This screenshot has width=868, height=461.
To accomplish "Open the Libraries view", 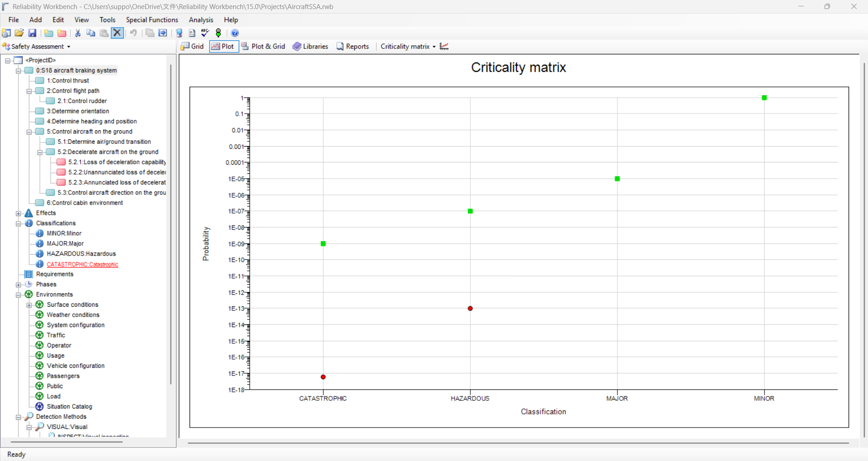I will [x=310, y=47].
